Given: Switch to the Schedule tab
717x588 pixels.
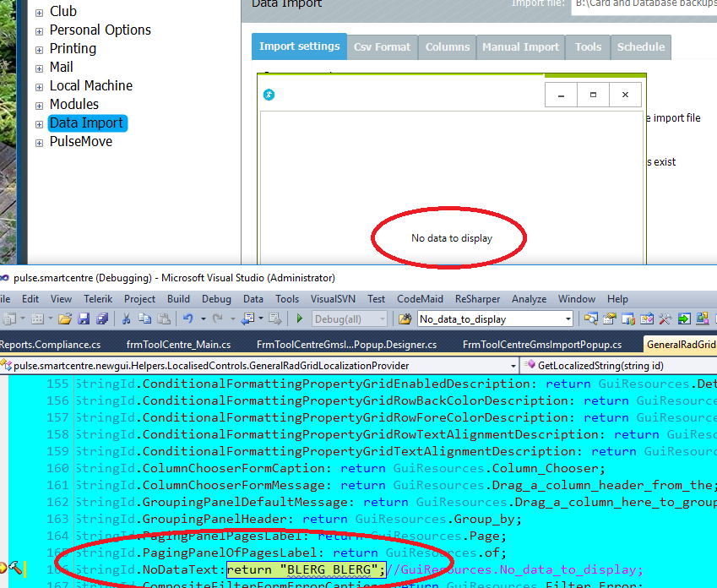Looking at the screenshot, I should click(641, 47).
